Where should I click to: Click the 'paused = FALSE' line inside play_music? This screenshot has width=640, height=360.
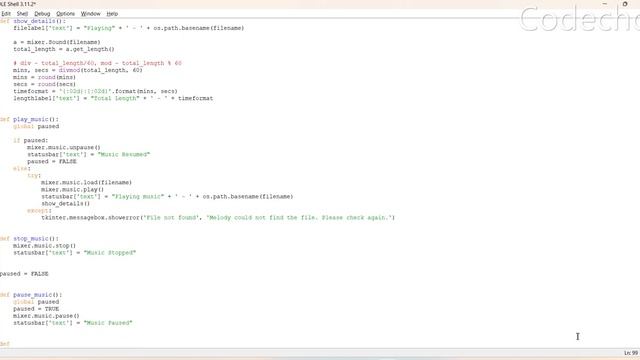click(x=52, y=161)
